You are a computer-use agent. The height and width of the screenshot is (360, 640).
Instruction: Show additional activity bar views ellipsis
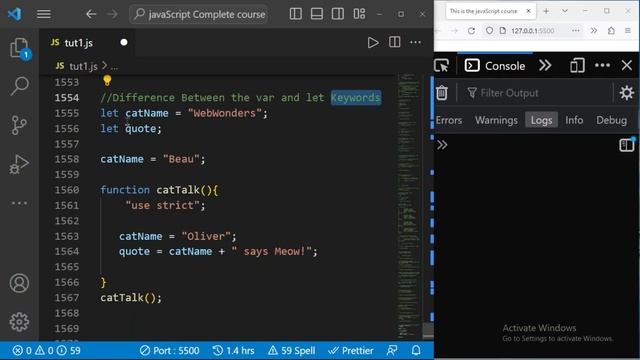(x=19, y=203)
